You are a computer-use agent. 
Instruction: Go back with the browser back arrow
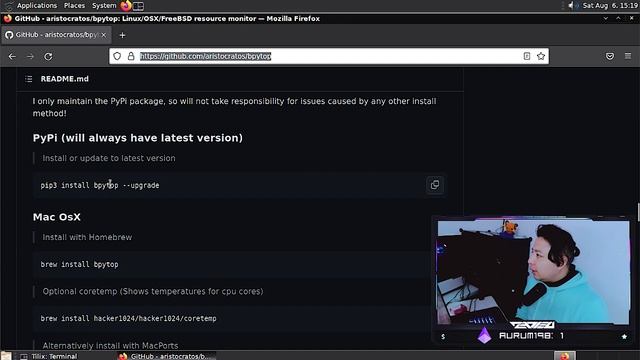(x=12, y=56)
